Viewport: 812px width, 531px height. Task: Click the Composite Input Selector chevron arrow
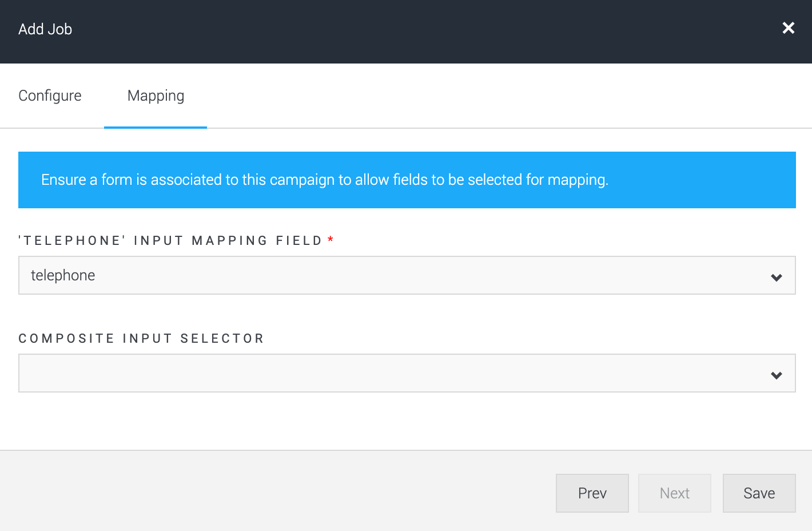776,375
